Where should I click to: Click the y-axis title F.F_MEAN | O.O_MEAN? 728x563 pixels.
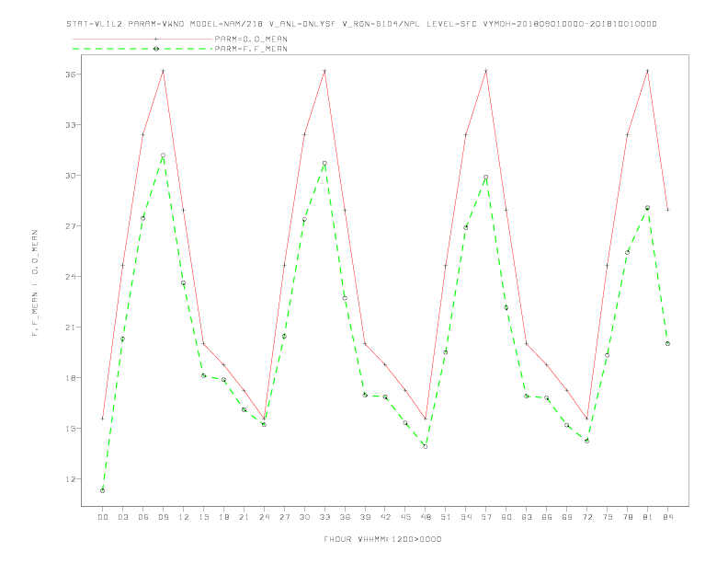click(35, 283)
